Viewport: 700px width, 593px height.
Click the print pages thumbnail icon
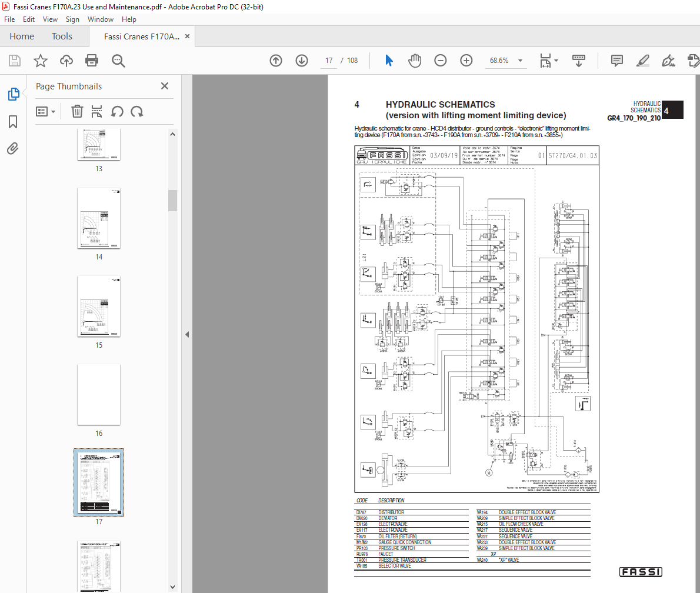pos(97,111)
